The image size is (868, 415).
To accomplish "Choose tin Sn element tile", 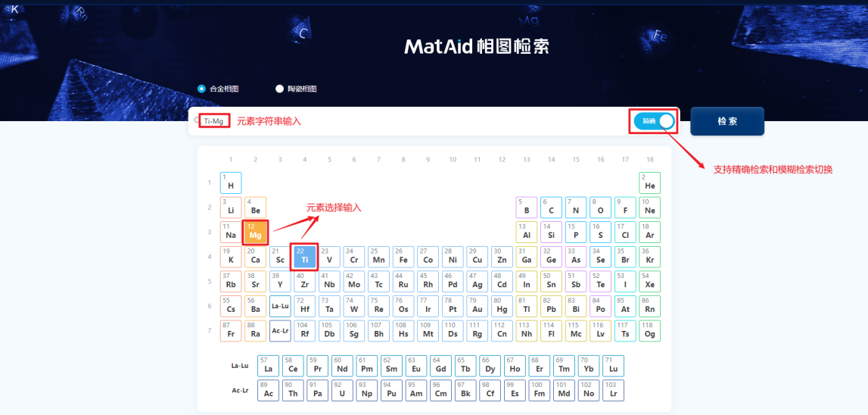I will tap(552, 282).
